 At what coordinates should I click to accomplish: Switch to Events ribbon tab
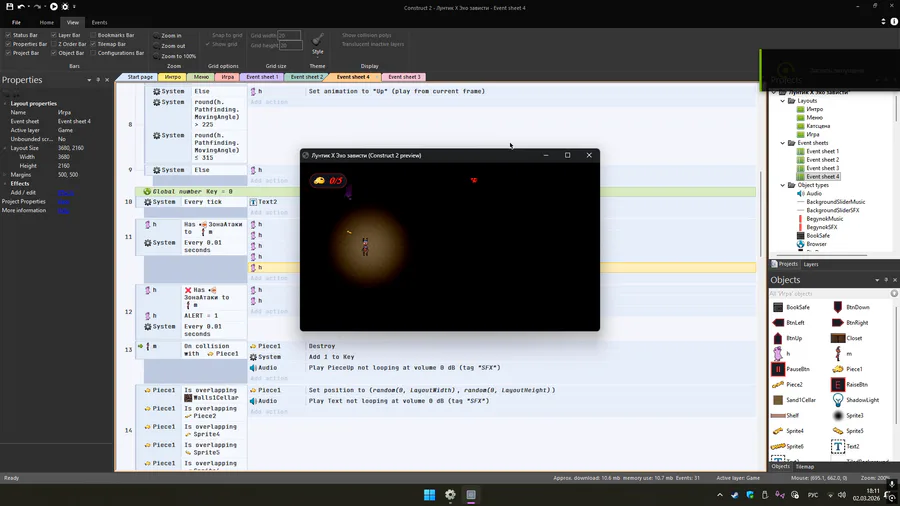tap(99, 22)
